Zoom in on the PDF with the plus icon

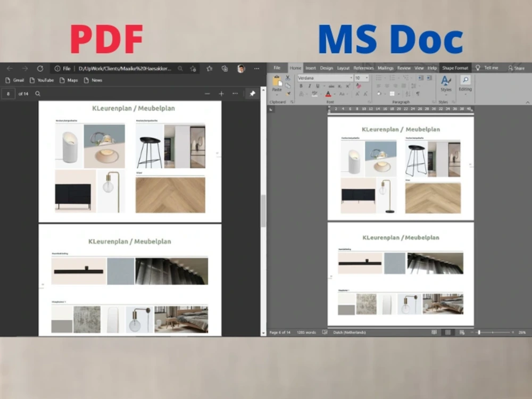coord(220,93)
